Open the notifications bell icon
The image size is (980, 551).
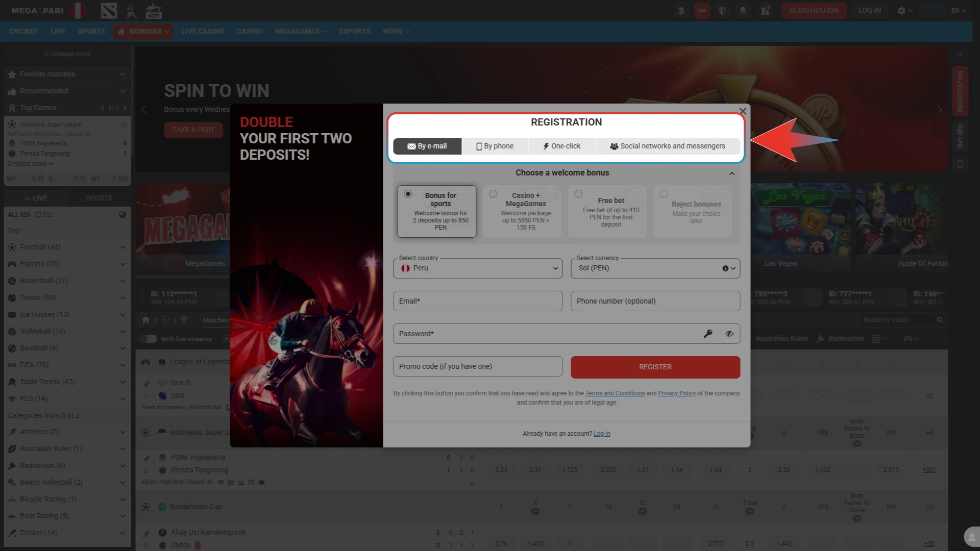point(743,10)
